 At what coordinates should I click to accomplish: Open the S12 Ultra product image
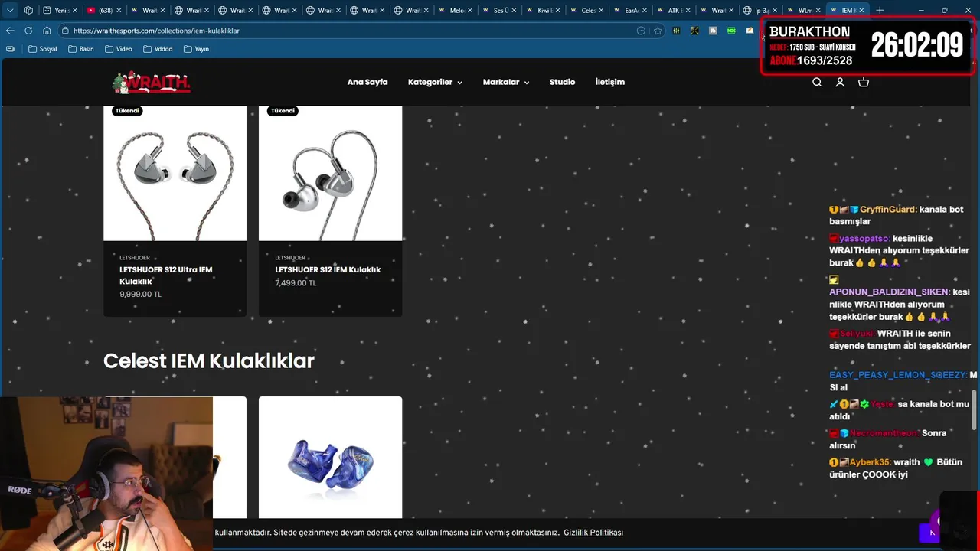175,174
